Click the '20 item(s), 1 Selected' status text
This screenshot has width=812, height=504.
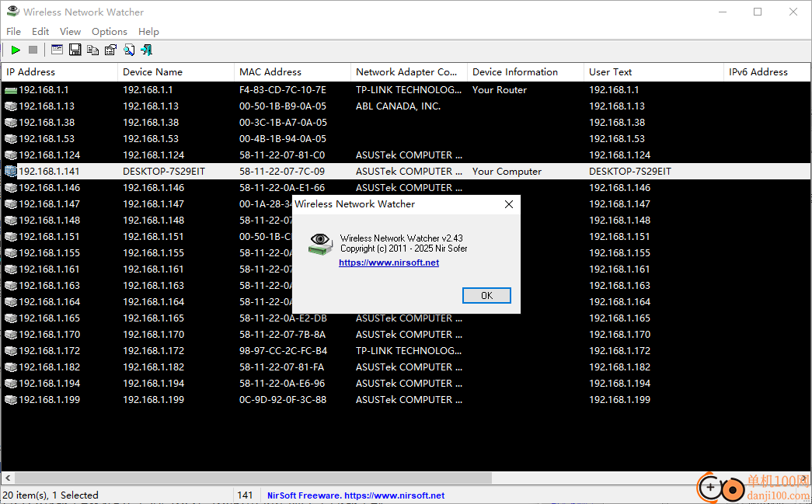click(51, 495)
